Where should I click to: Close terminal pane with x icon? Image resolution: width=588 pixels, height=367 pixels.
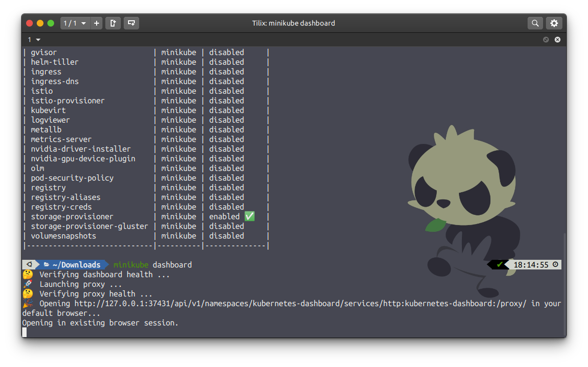558,40
